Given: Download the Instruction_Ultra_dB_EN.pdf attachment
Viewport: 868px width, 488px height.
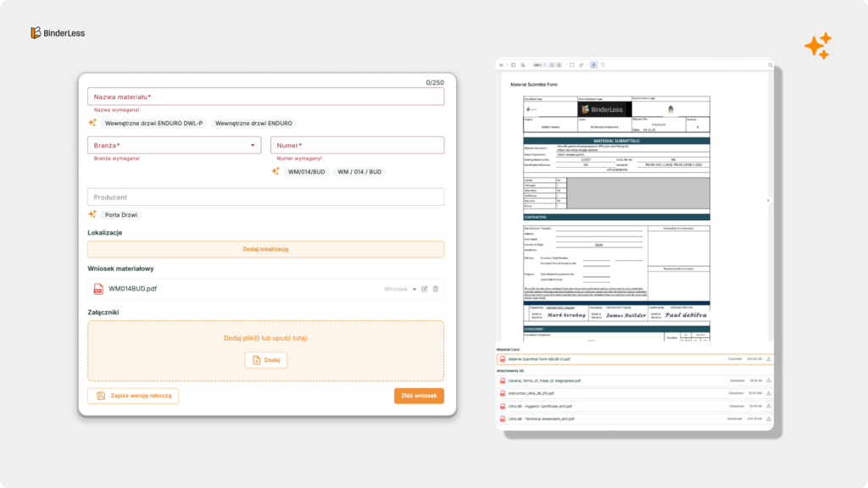Looking at the screenshot, I should click(768, 393).
